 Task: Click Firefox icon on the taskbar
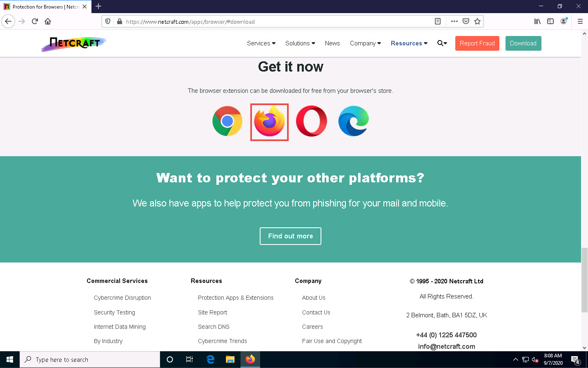tap(250, 359)
